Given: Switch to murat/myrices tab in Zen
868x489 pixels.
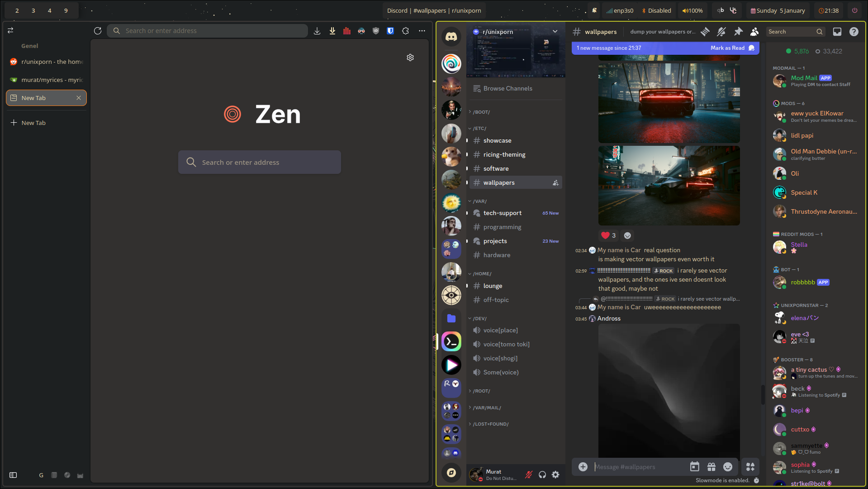Looking at the screenshot, I should click(x=46, y=80).
